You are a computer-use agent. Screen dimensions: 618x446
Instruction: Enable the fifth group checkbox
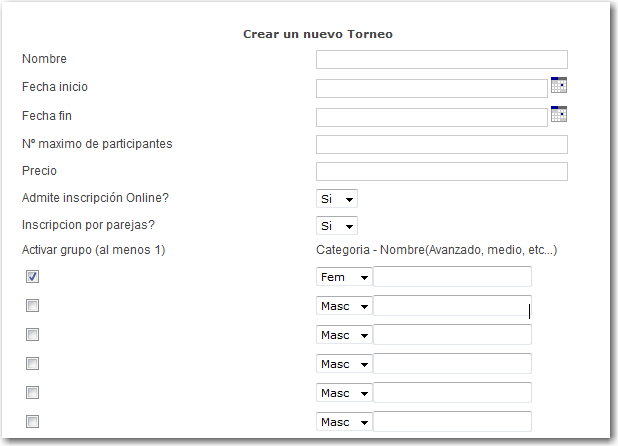32,392
